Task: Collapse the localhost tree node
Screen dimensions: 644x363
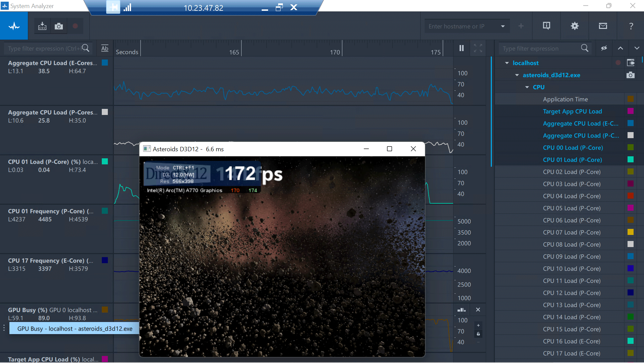Action: click(507, 63)
